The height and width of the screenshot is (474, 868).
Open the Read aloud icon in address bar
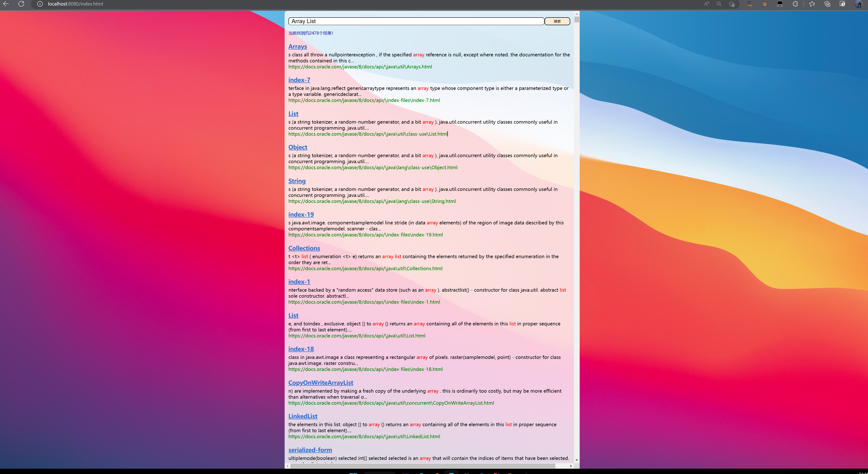[x=707, y=4]
